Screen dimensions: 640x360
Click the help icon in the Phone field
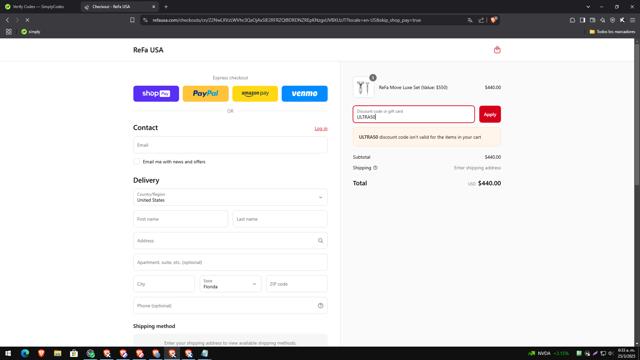(320, 306)
